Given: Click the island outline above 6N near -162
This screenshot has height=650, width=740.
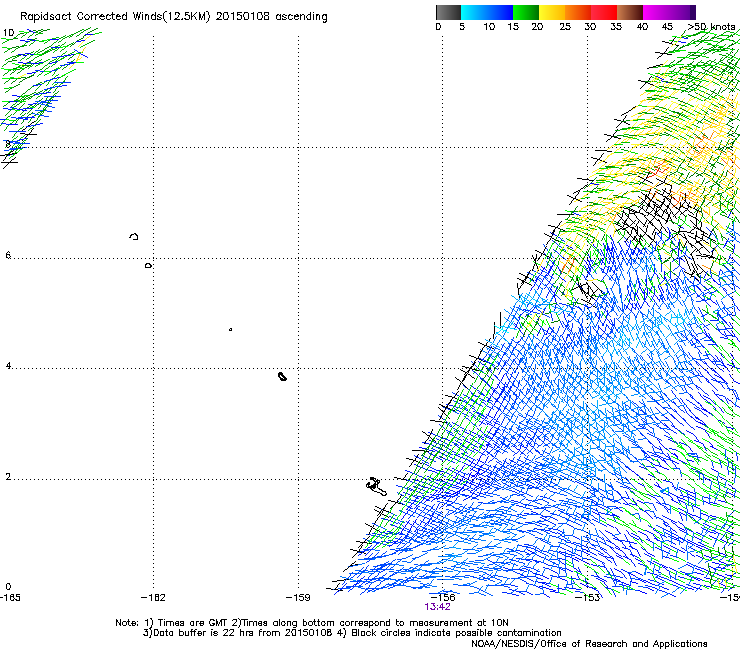Looking at the screenshot, I should click(134, 236).
